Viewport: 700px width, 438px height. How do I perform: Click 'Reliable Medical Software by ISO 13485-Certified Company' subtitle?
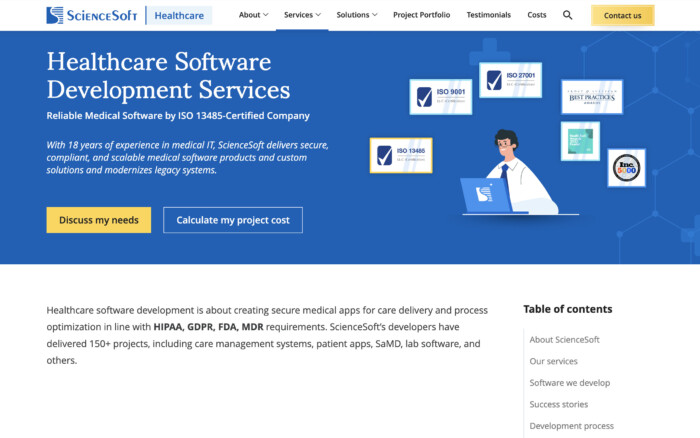click(x=178, y=116)
